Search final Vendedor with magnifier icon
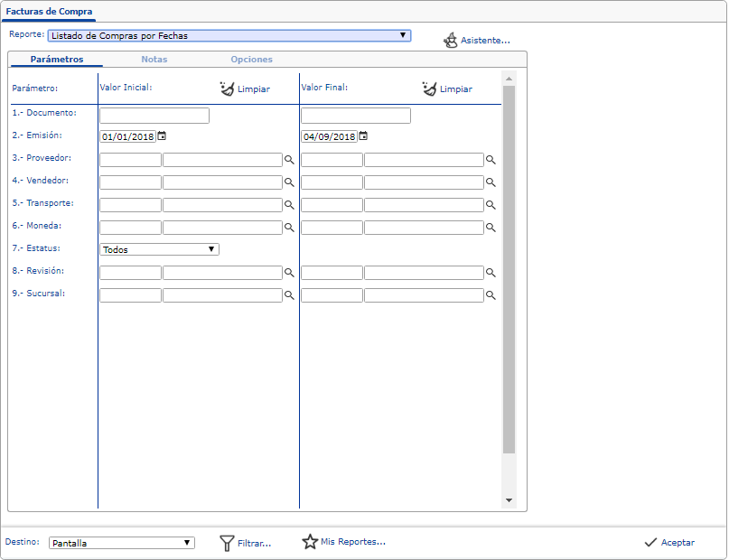Image resolution: width=729 pixels, height=560 pixels. click(491, 182)
